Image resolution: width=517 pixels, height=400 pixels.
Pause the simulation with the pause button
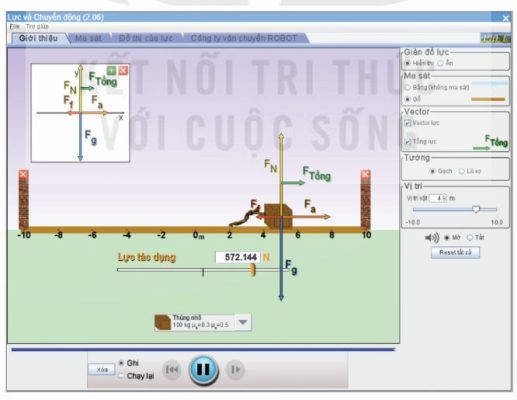tap(203, 370)
